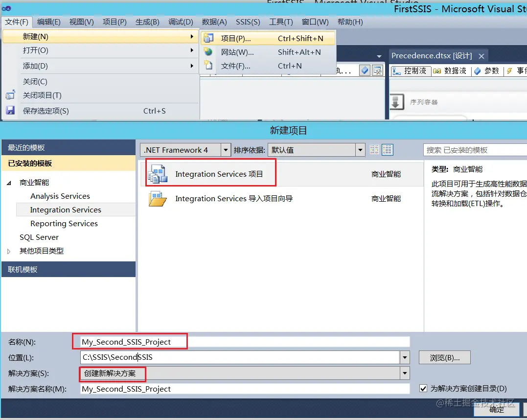Choose 关闭项目(T) in the File menu

coord(100,95)
